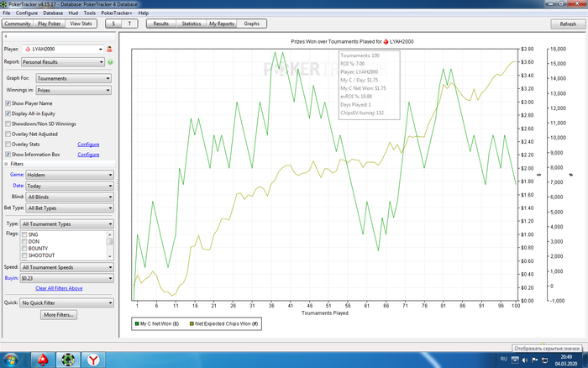Open My Reports view
The width and height of the screenshot is (588, 368).
pyautogui.click(x=222, y=24)
